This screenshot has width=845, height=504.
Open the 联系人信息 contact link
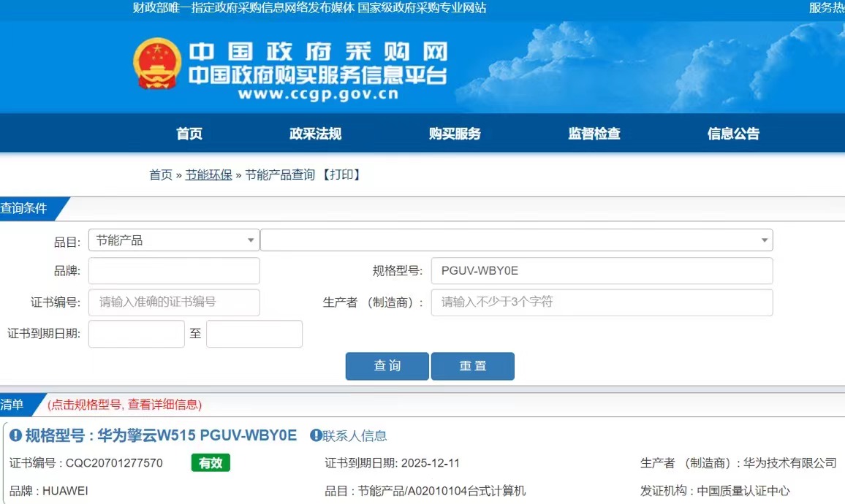coord(355,435)
